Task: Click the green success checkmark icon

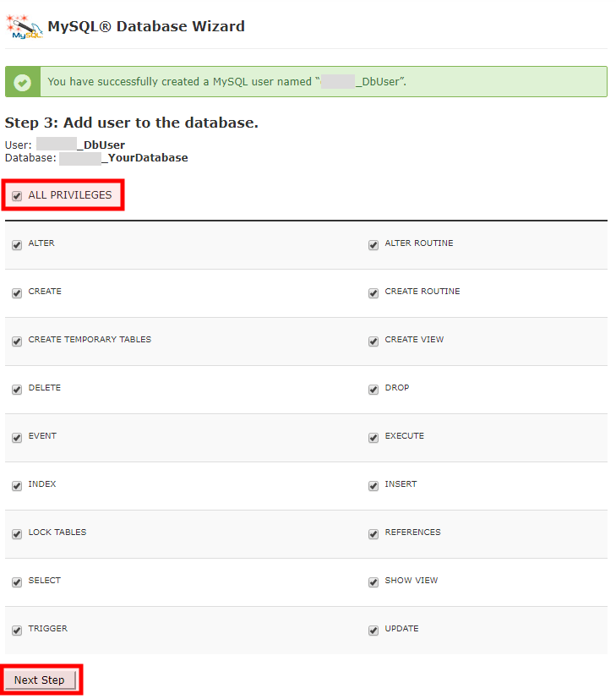Action: point(22,82)
